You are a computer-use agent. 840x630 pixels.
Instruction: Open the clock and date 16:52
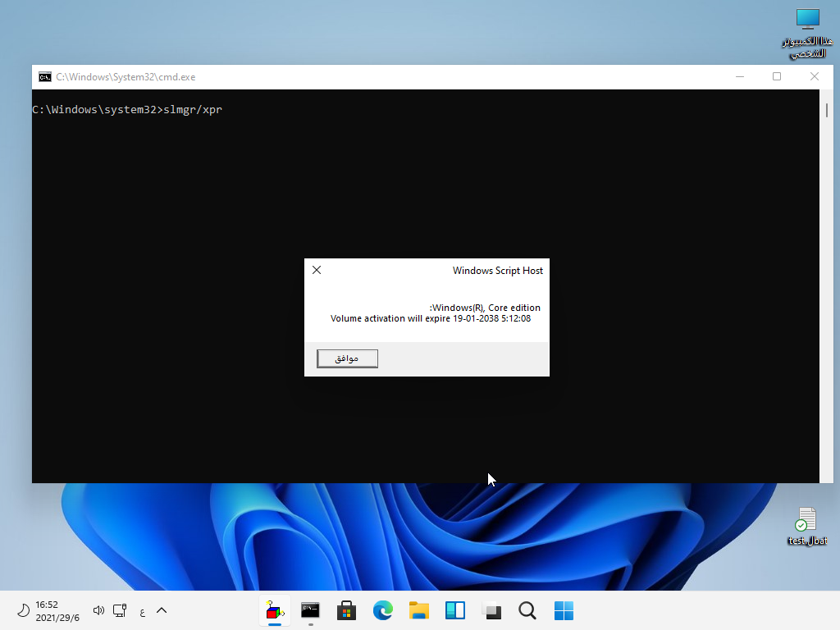click(x=57, y=610)
